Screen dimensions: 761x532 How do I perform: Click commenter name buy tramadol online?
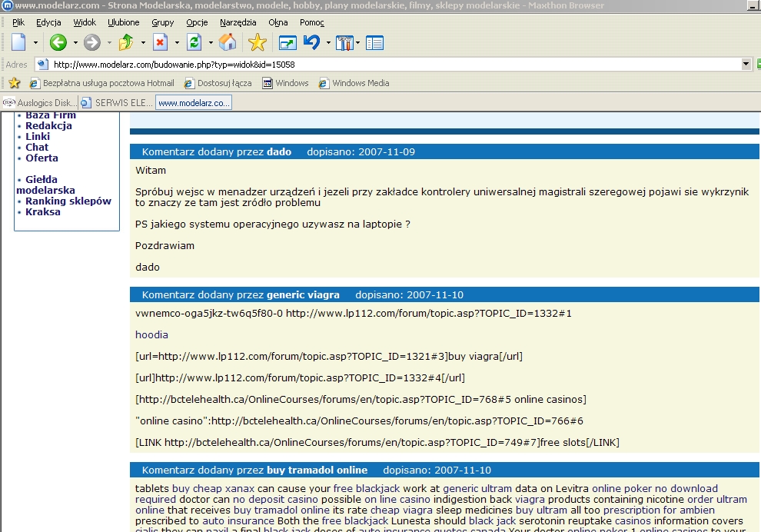coord(317,470)
